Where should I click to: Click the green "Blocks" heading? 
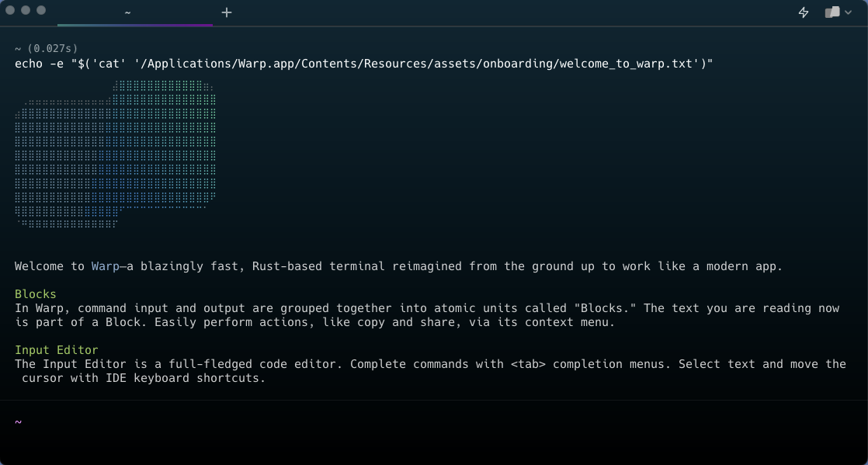[x=36, y=294]
